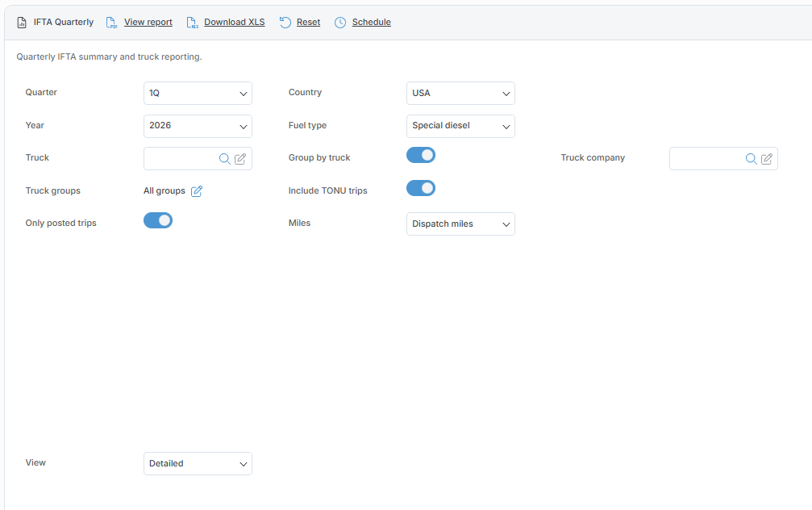Click the Reset undo arrow icon

tap(285, 23)
